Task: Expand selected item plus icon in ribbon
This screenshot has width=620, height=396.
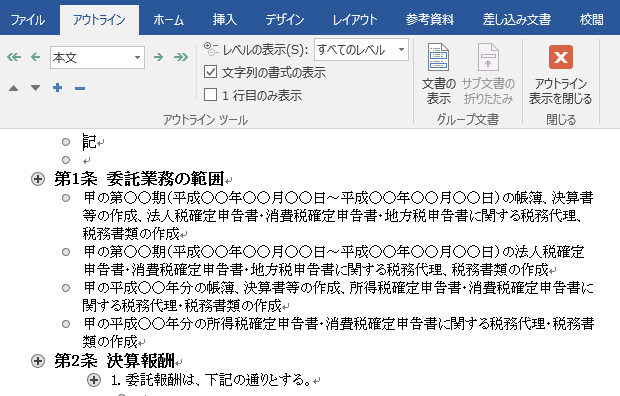Action: (x=58, y=88)
